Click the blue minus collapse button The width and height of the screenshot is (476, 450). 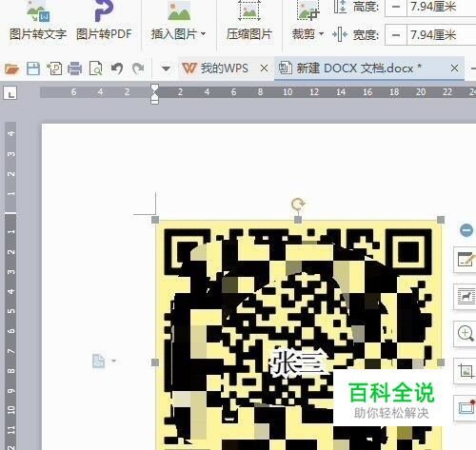coord(466,230)
